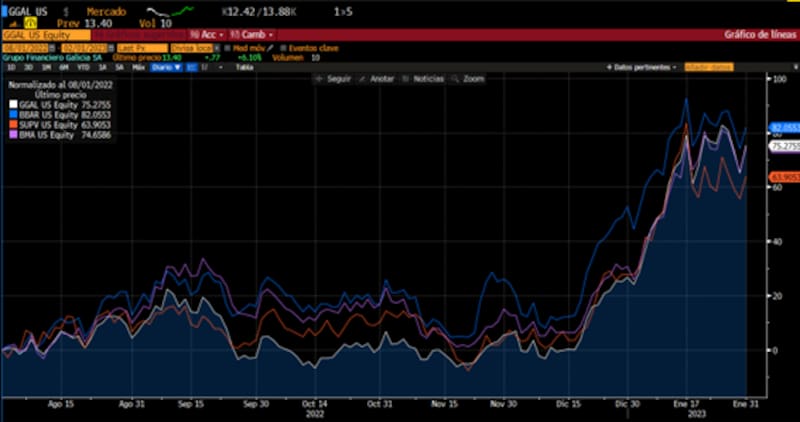Toggle the Med móv checkbox
The height and width of the screenshot is (422, 800).
pyautogui.click(x=228, y=47)
